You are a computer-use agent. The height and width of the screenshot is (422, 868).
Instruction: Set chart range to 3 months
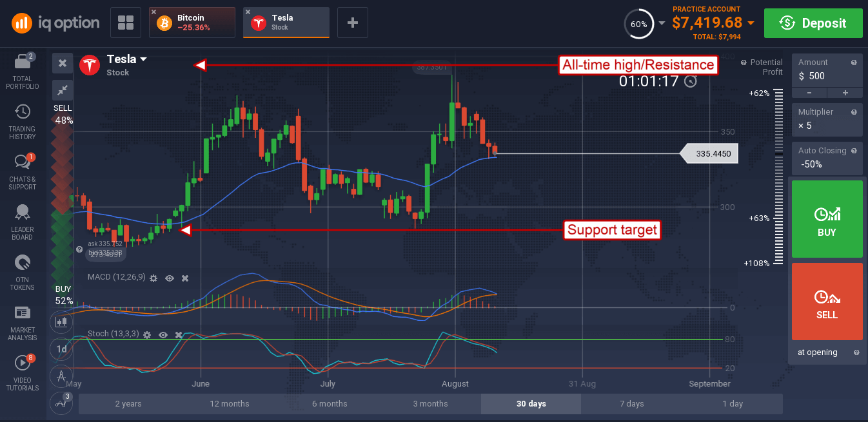[x=430, y=404]
